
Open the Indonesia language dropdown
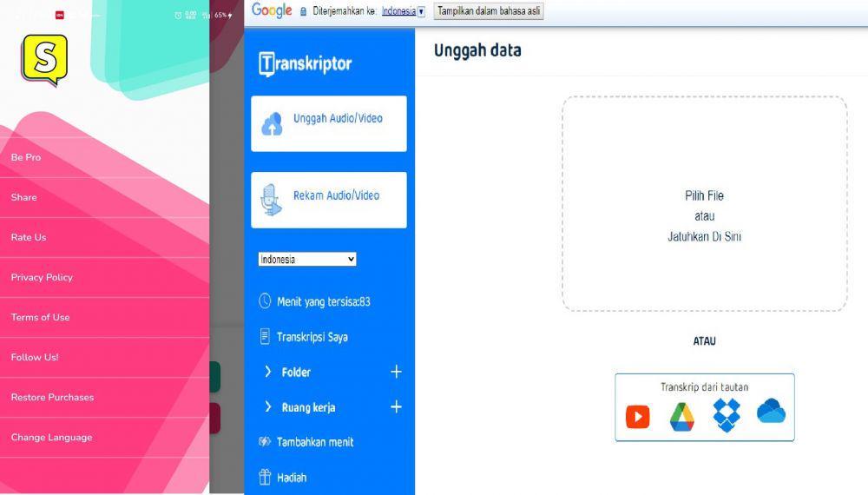coord(307,259)
